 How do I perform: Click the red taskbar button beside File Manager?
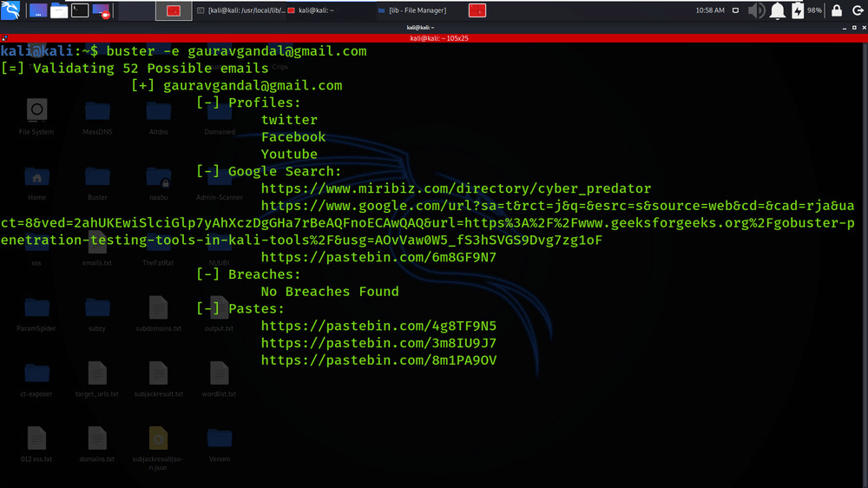coord(477,10)
